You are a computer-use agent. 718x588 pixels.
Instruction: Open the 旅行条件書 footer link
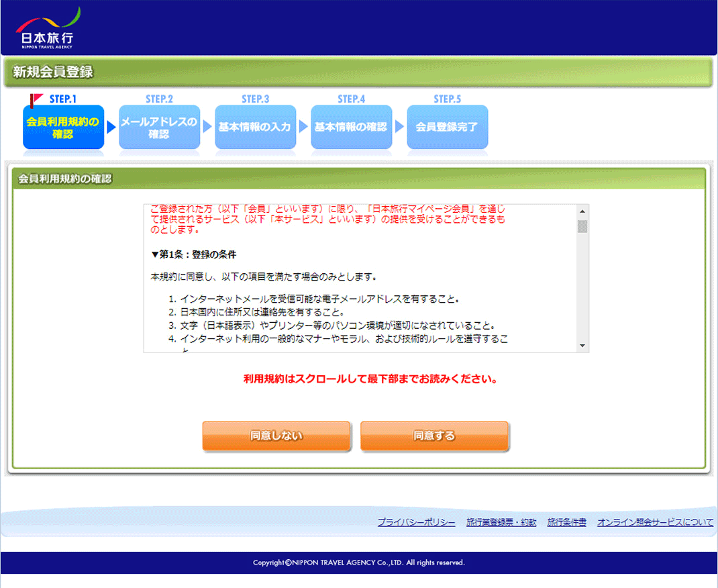566,522
